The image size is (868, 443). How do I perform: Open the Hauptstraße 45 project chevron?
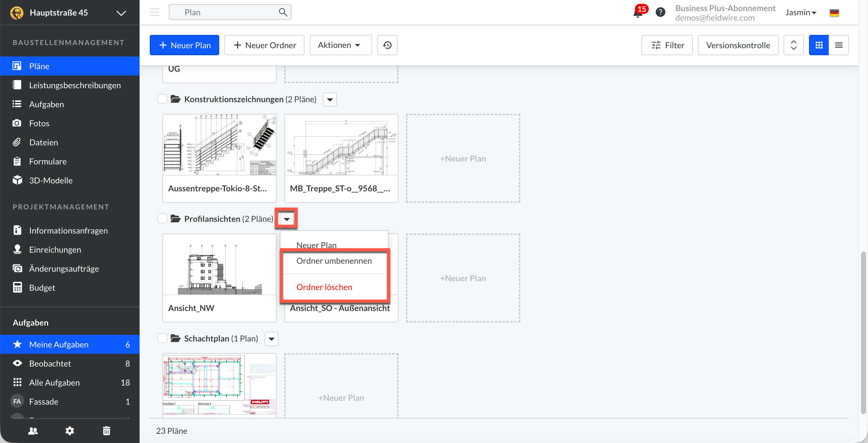tap(121, 13)
